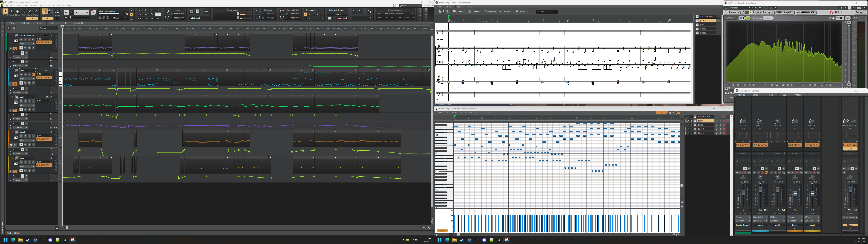Viewport: 868px width, 244px height.
Task: Open the Cakewalk Generic control surface dropdown
Action: pos(337,10)
